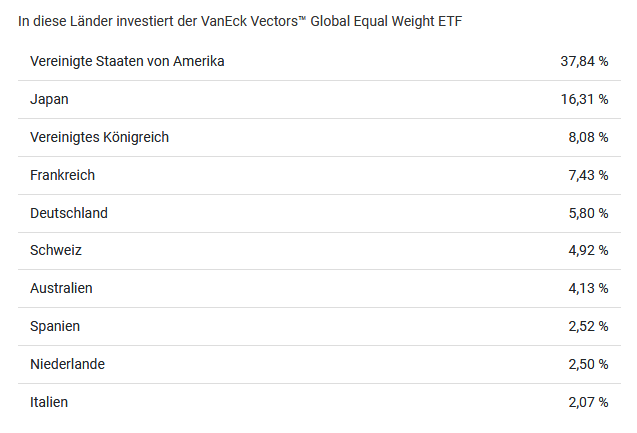Viewport: 637px width, 433px height.
Task: Select the Vereinigtes Königreich row label
Action: (100, 137)
